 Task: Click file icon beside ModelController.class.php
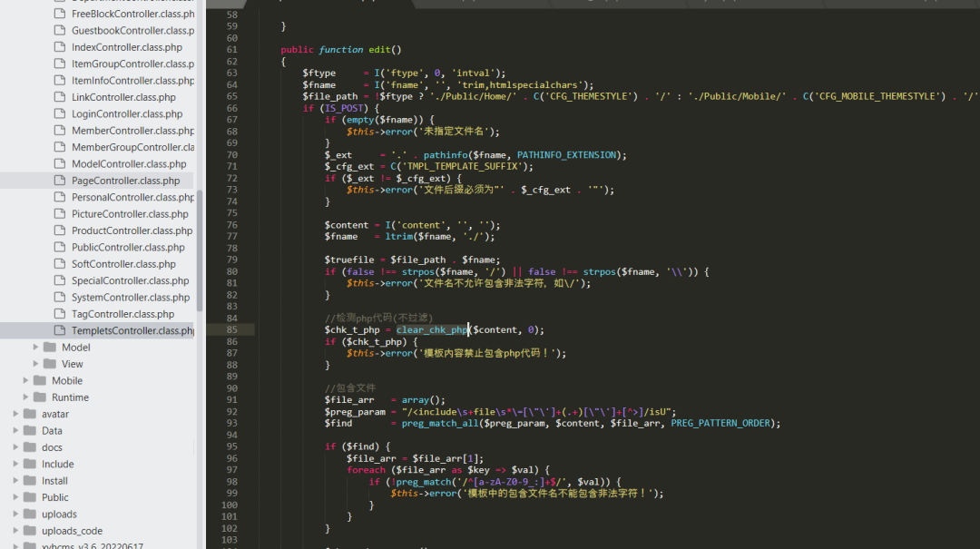(x=59, y=164)
